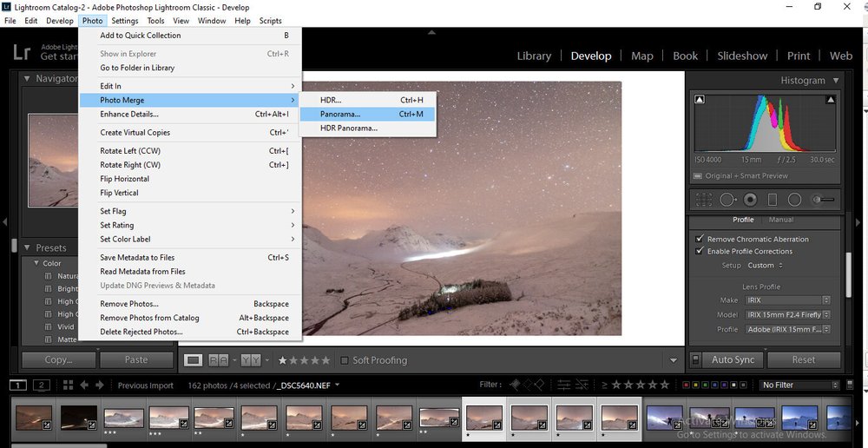
Task: Toggle Enable Profile Corrections checkbox
Action: [700, 252]
